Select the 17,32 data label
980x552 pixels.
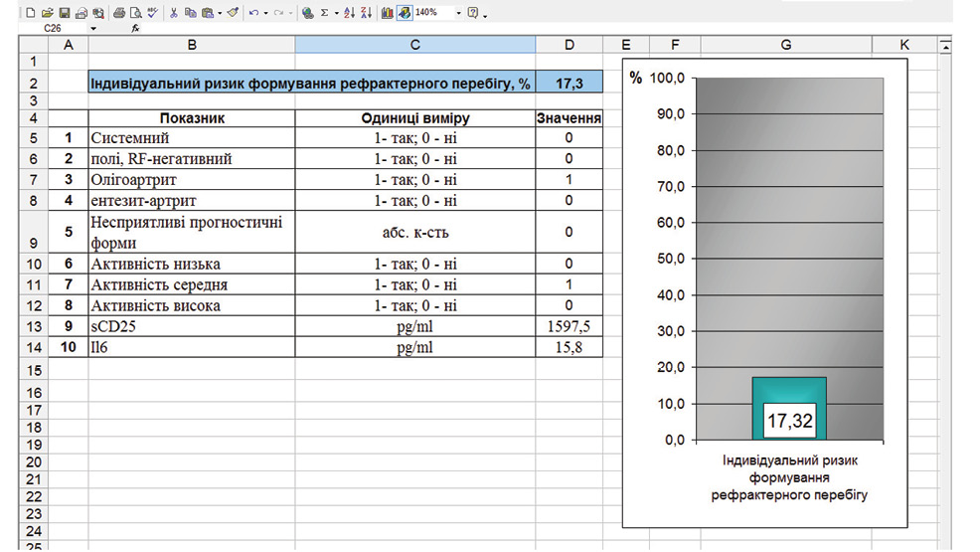tap(790, 421)
